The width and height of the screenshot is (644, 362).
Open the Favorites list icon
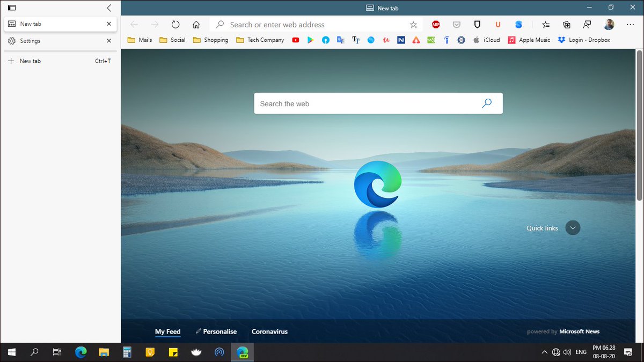coord(546,25)
